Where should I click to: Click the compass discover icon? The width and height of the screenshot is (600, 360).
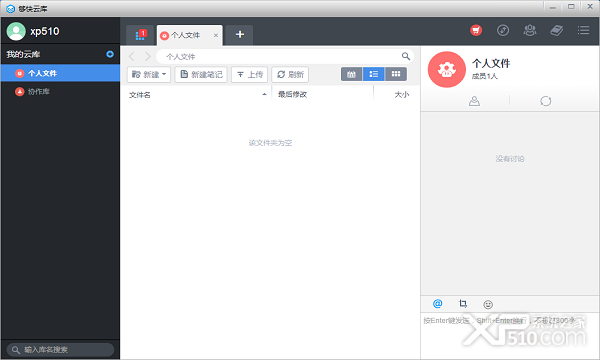click(x=503, y=30)
